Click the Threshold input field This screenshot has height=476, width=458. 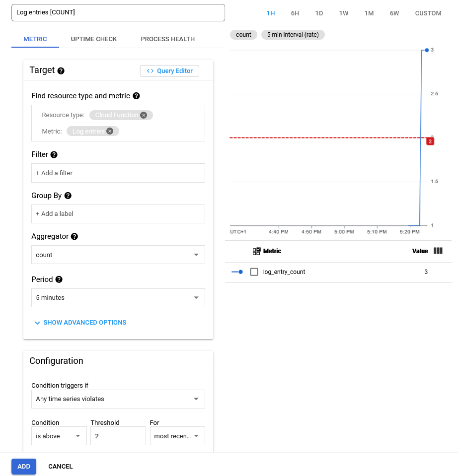[118, 436]
